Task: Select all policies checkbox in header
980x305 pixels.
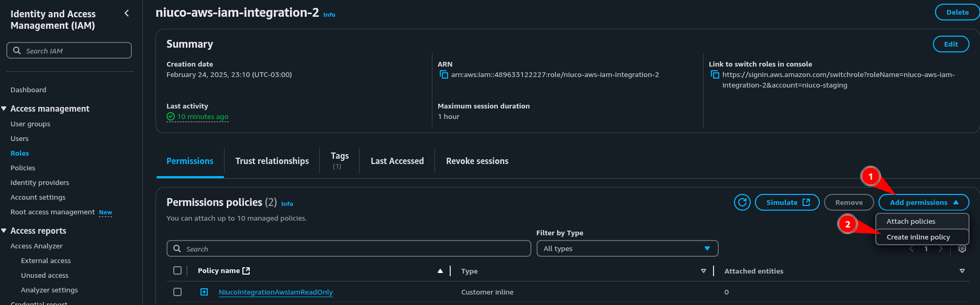Action: pos(177,270)
